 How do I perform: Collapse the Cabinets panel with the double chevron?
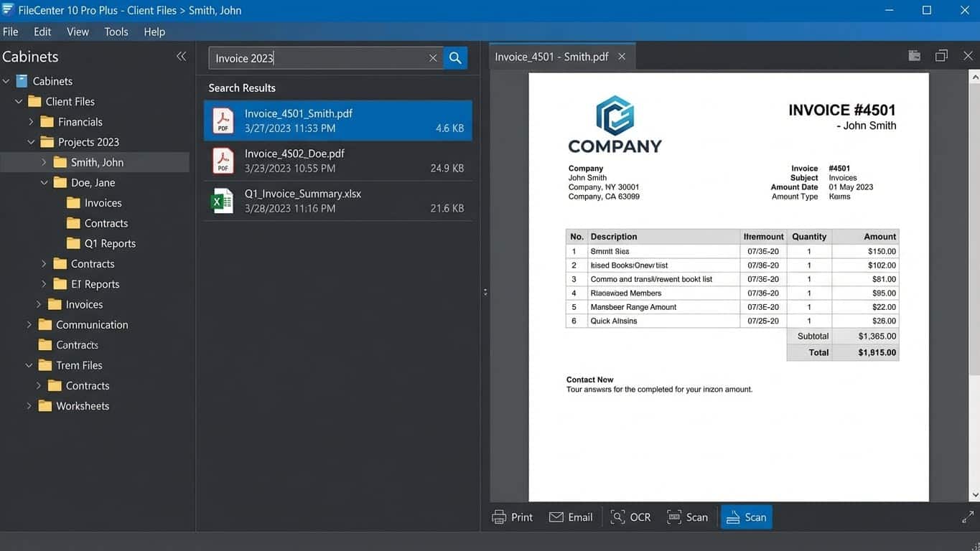[182, 56]
